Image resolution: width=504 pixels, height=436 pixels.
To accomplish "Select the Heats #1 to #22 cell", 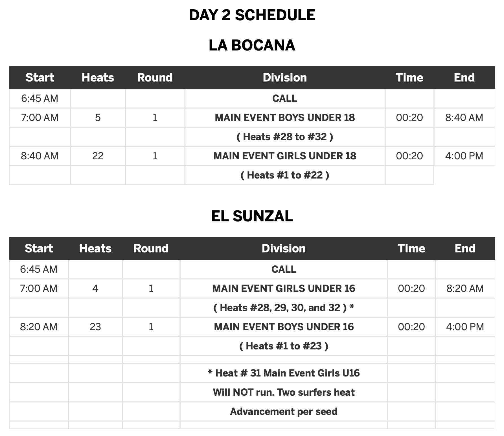I will click(x=285, y=175).
